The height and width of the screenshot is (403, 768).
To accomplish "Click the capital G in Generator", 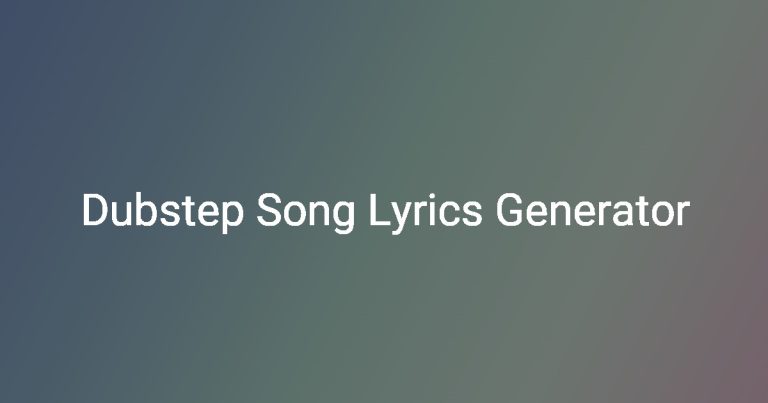I will tap(510, 210).
